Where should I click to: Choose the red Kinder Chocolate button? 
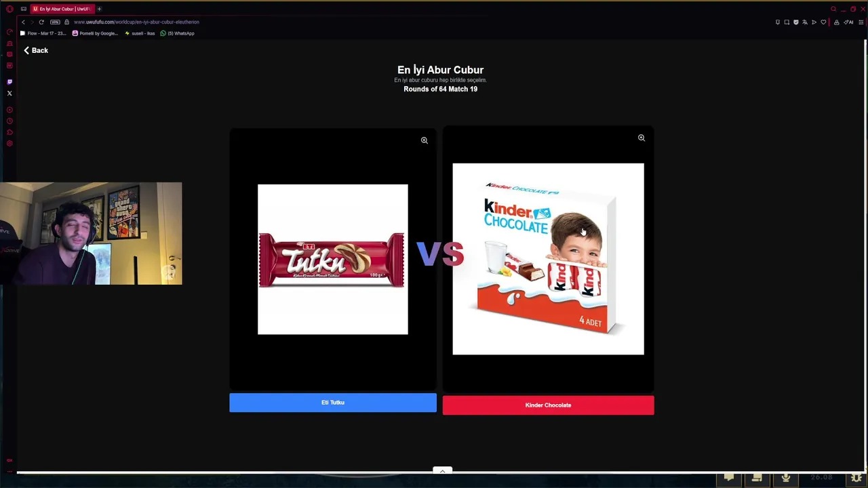(548, 405)
